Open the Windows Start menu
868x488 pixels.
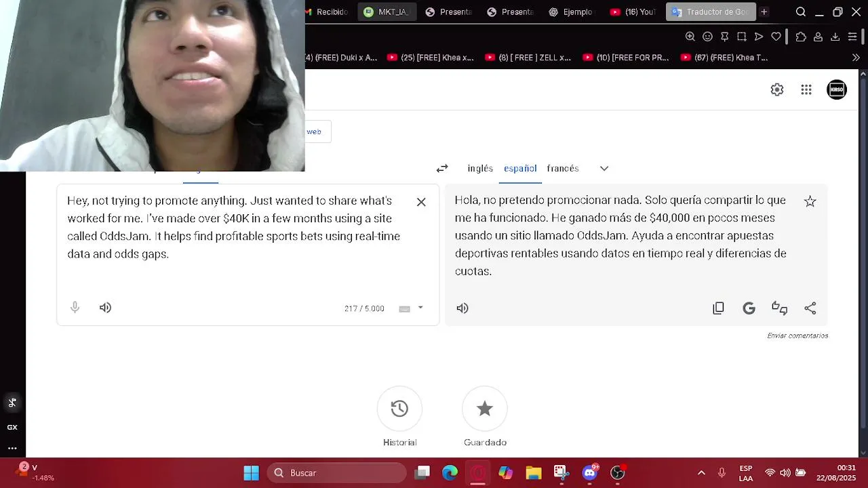tap(251, 473)
